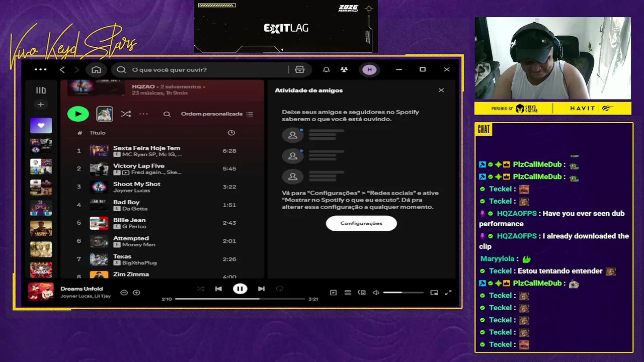Open the 'Ordem personalizada' sort dropdown
The width and height of the screenshot is (644, 362).
(217, 114)
